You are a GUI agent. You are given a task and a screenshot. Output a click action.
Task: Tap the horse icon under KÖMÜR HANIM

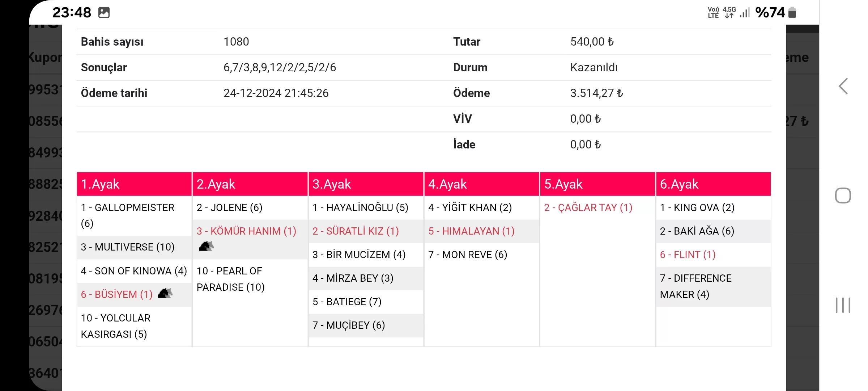206,247
